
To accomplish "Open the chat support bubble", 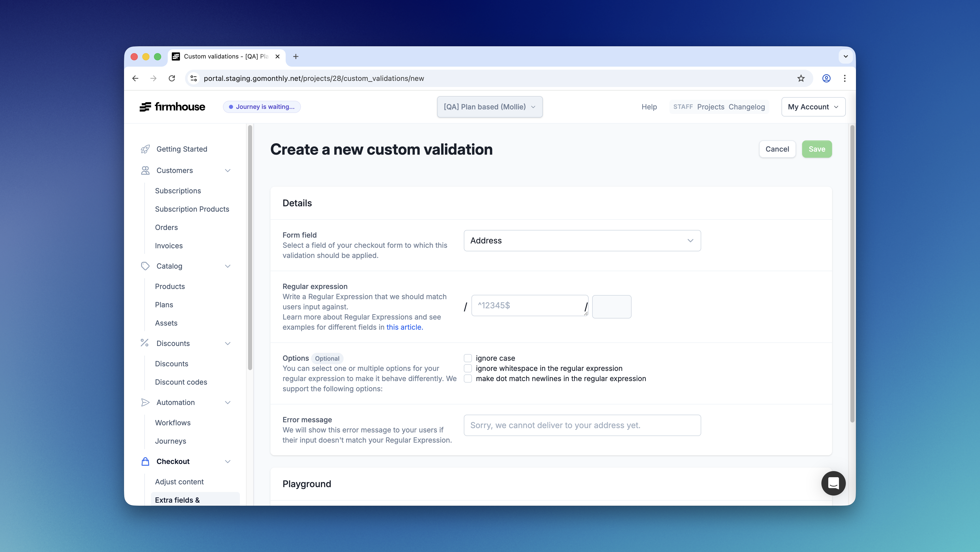I will (833, 483).
